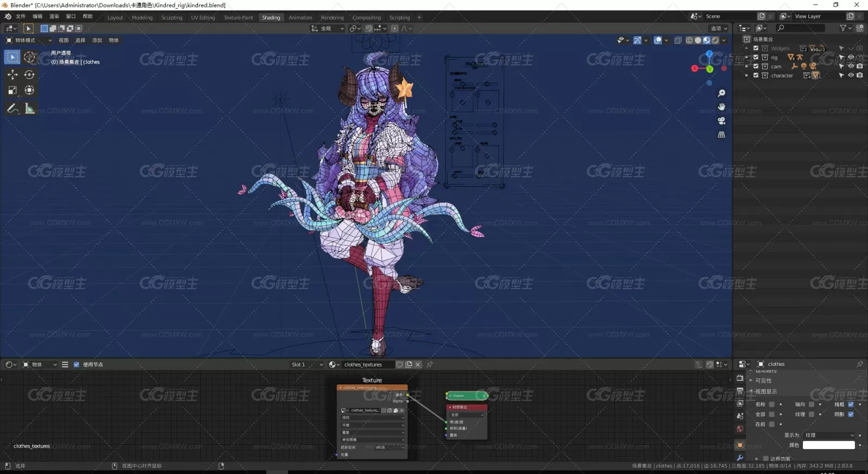
Task: Click the white object color (颜色) swatch
Action: point(828,445)
